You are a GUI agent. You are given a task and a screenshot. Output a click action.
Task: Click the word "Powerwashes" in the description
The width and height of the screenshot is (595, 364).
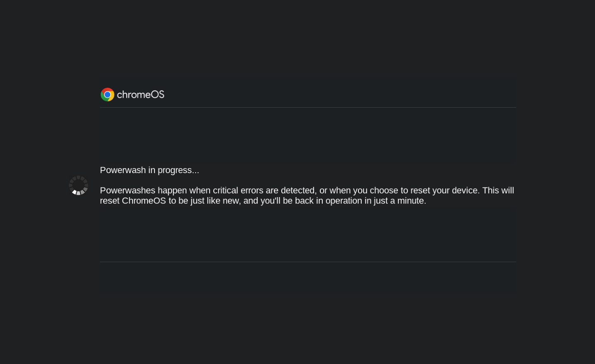[x=127, y=190]
